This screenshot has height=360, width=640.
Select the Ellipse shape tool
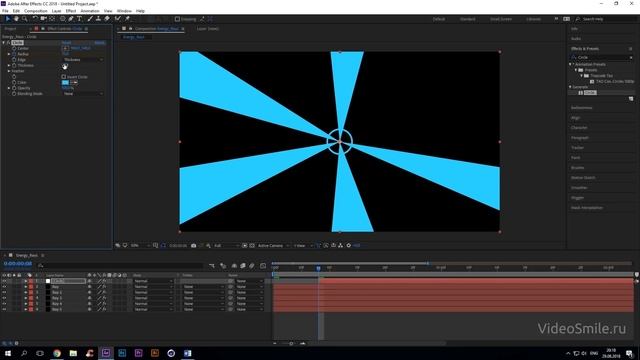[x=62, y=19]
